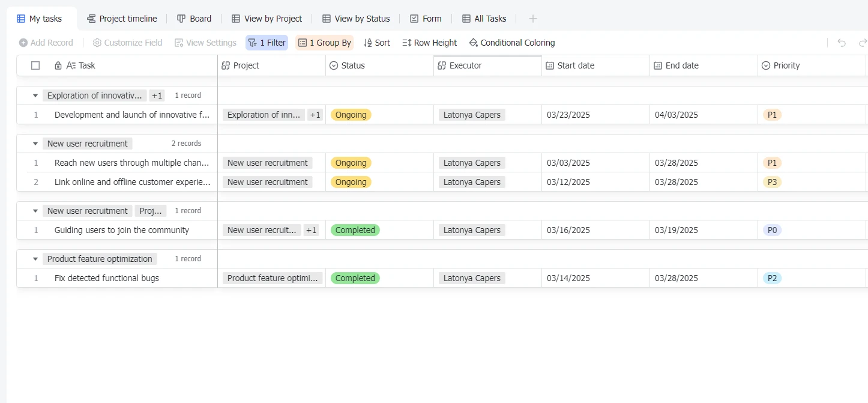This screenshot has height=403, width=868.
Task: Collapse the New user recruitment Proj... group
Action: 35,211
